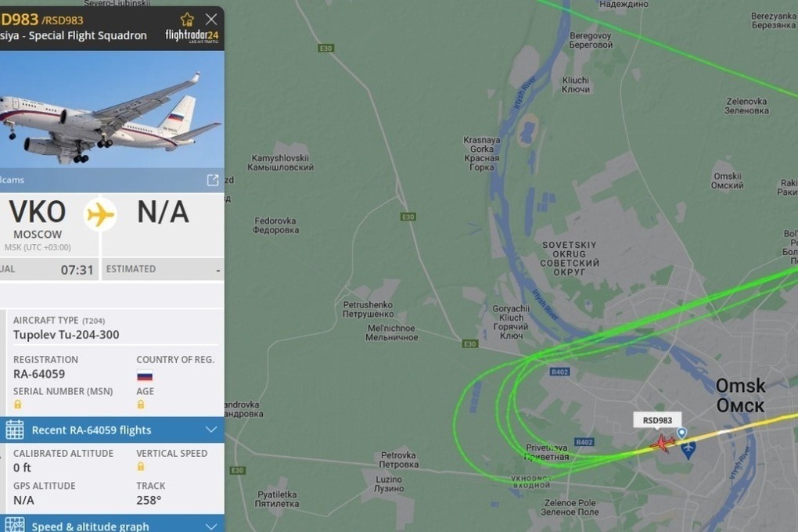Click the red RSD983 airplane on map

tap(662, 443)
